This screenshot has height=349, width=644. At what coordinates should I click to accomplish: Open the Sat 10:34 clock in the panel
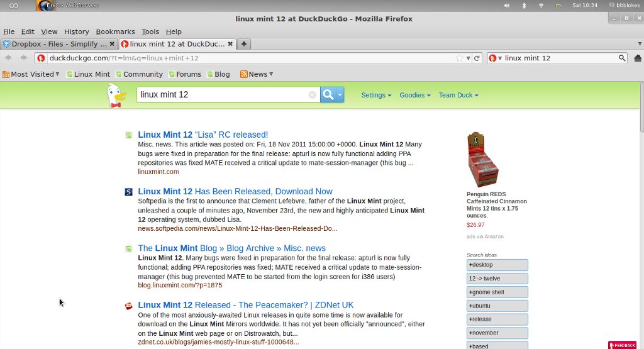(x=585, y=5)
